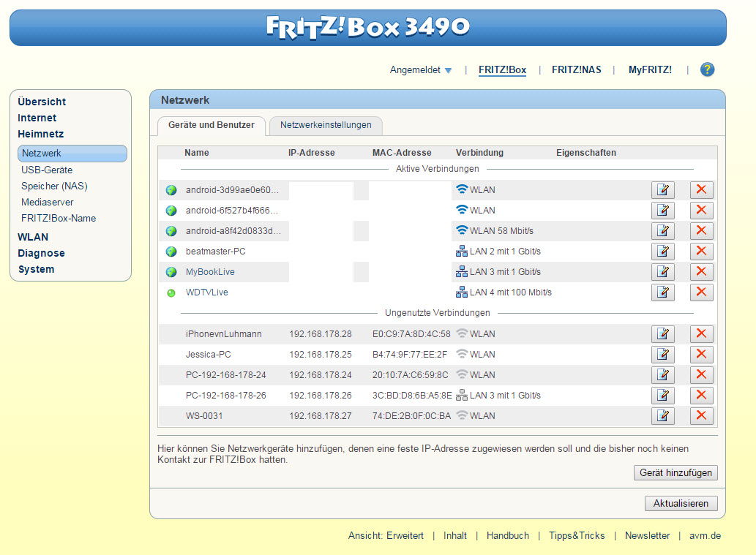This screenshot has width=756, height=555.
Task: Open the Newsletter footer link
Action: pos(647,536)
